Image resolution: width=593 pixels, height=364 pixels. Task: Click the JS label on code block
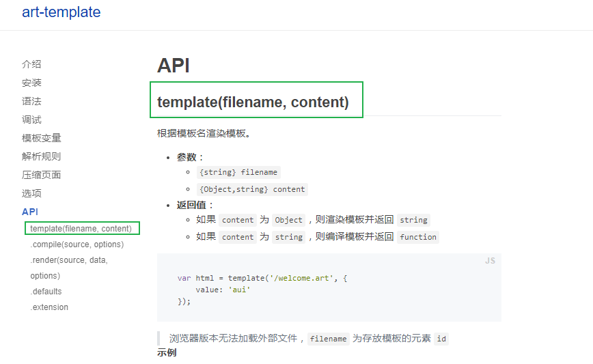pyautogui.click(x=490, y=261)
